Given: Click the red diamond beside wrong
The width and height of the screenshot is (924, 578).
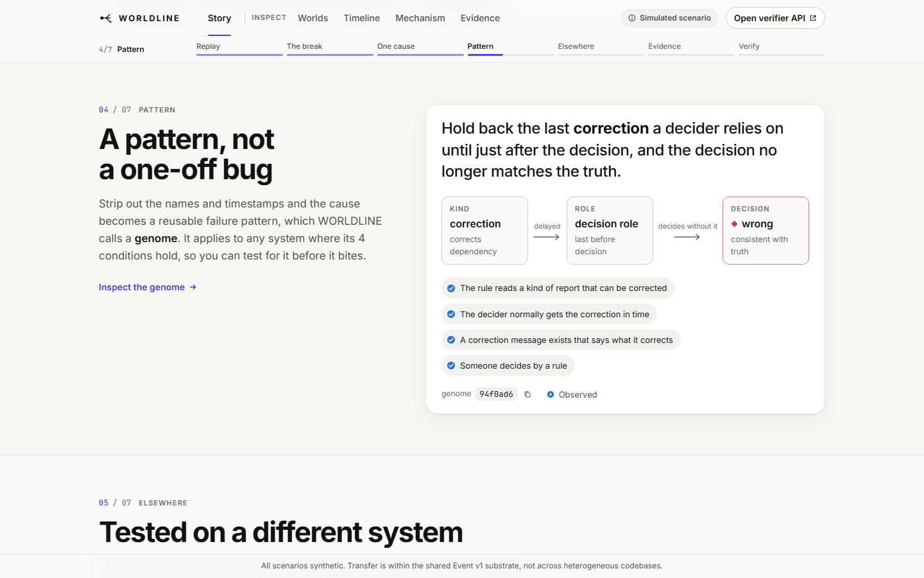Looking at the screenshot, I should 735,223.
